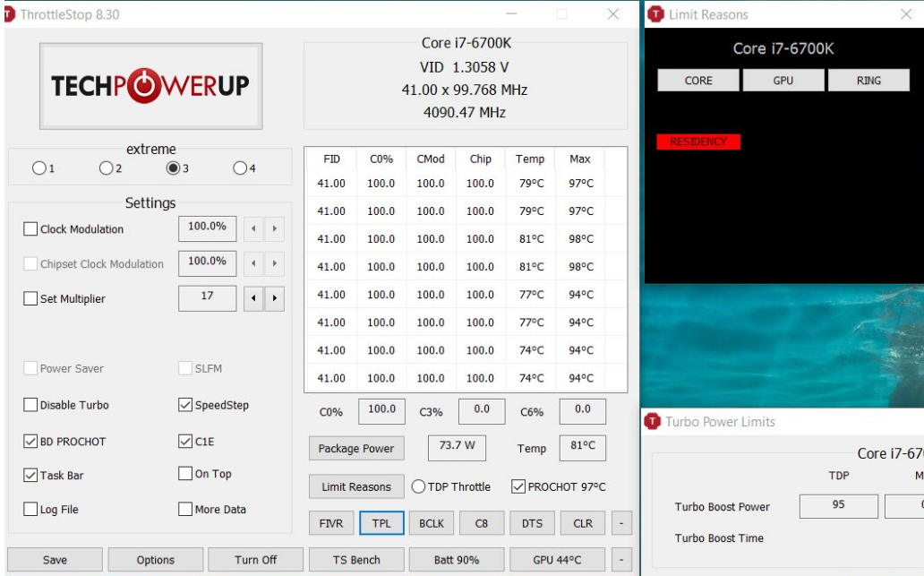Screen dimensions: 924x576
Task: Click Package Power 73.7 W readout
Action: coord(457,448)
